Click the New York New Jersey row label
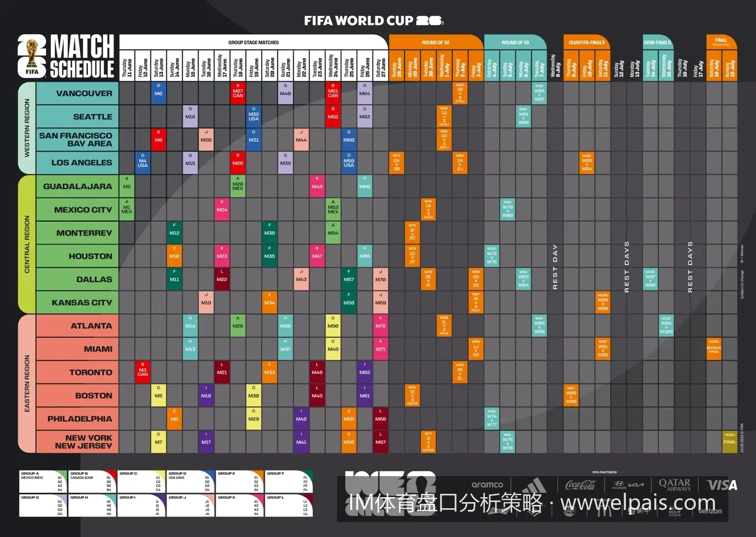Screen dimensions: 756x537 (77, 442)
